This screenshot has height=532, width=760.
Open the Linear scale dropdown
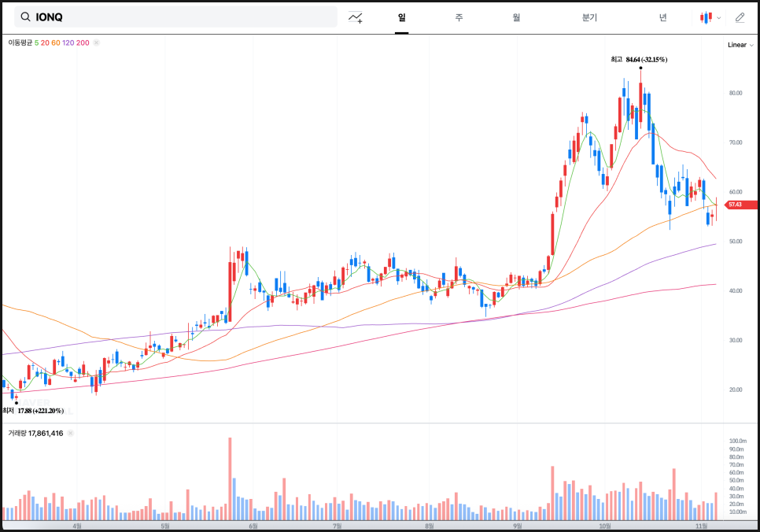740,45
